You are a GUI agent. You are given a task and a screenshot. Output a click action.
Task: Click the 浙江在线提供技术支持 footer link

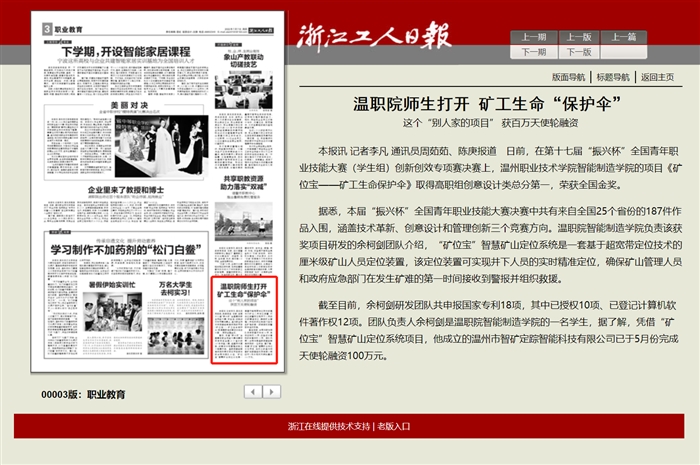click(328, 426)
